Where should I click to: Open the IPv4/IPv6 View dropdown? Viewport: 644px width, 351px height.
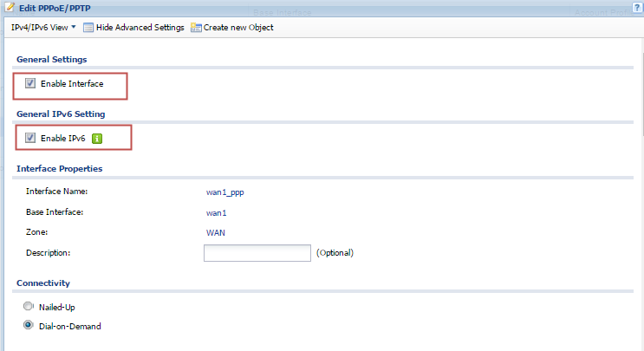click(x=43, y=28)
